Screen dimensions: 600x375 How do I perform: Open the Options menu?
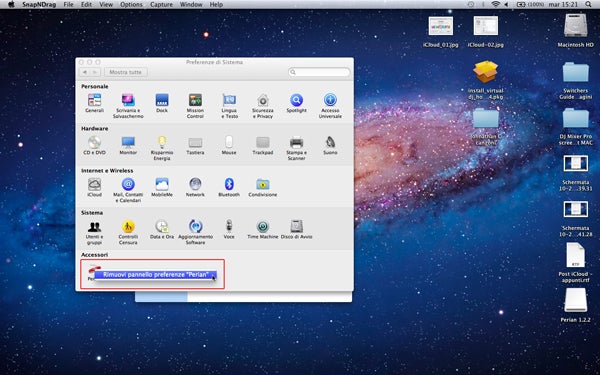131,5
